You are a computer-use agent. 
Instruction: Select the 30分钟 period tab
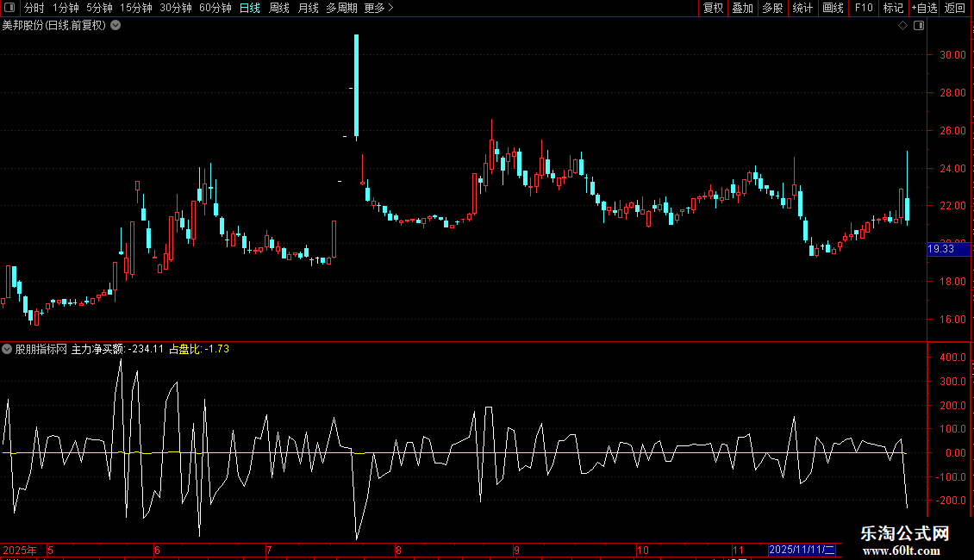click(176, 8)
